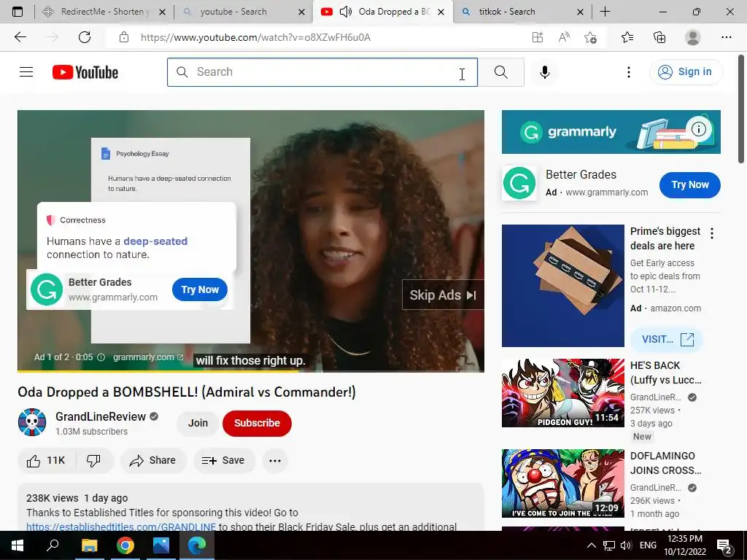The image size is (747, 560).
Task: Open GrandLineReview channel name
Action: click(101, 416)
